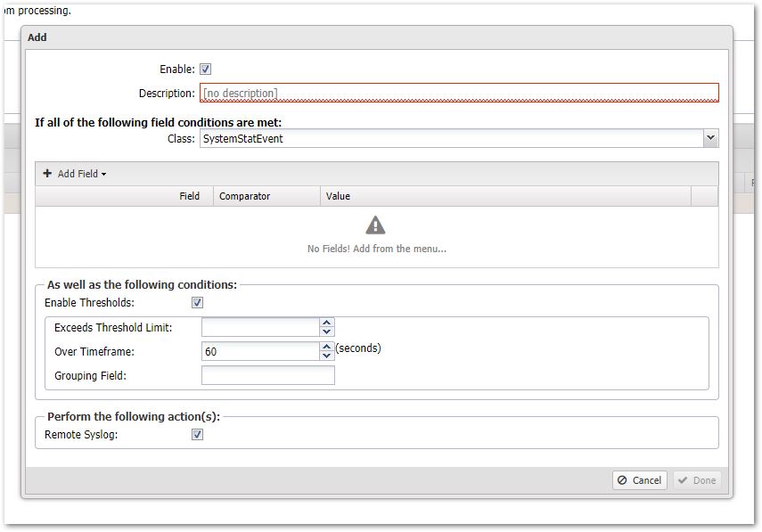Click the Comparator column header
The width and height of the screenshot is (762, 532).
[x=245, y=196]
